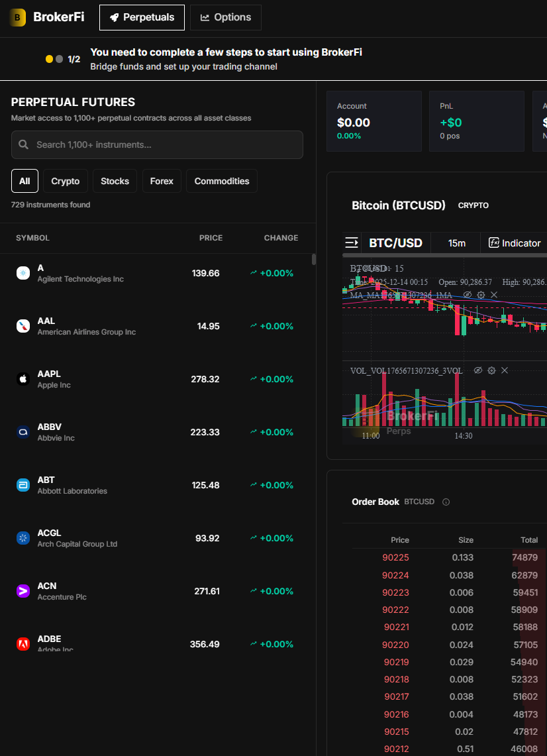
Task: Open the MA indicator settings gear
Action: click(480, 295)
